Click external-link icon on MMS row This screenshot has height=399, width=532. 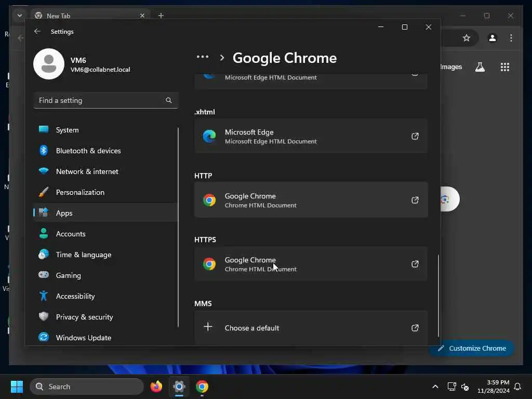click(415, 328)
